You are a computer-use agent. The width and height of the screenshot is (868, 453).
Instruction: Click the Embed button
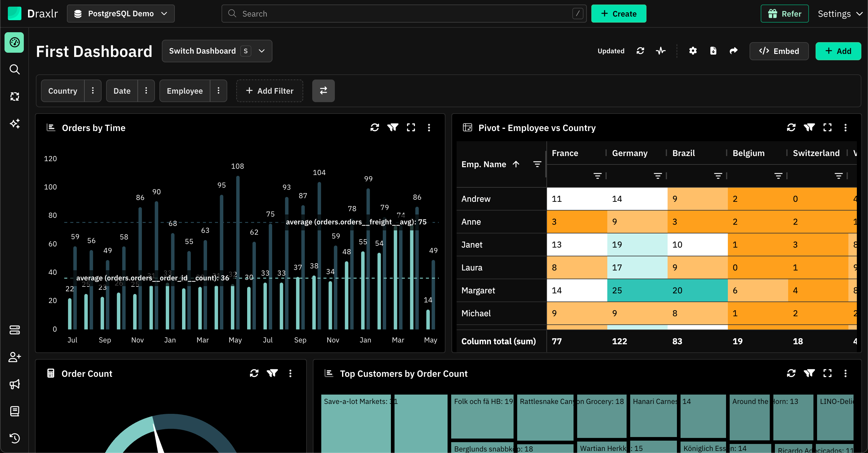(779, 51)
